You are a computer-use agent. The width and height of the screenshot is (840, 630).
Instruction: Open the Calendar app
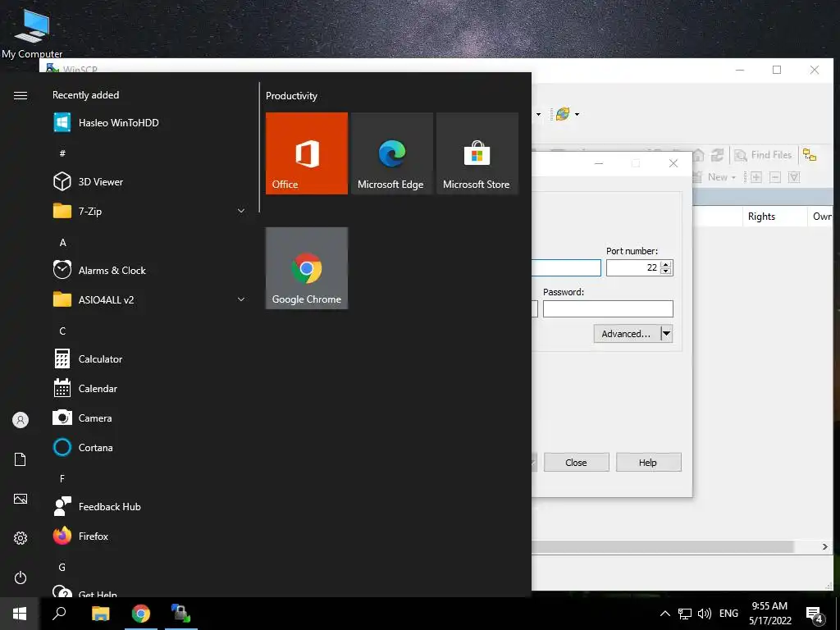pos(150,388)
